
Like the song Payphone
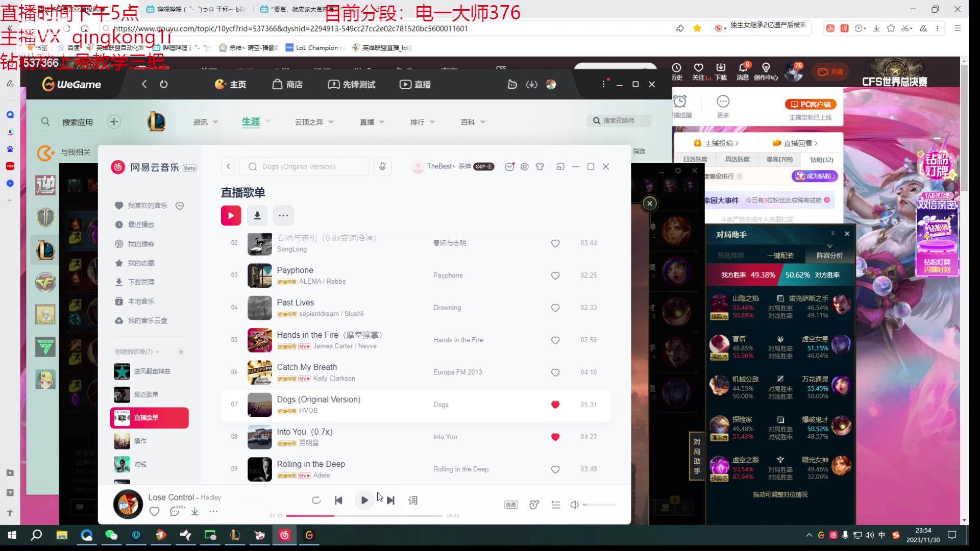click(555, 275)
